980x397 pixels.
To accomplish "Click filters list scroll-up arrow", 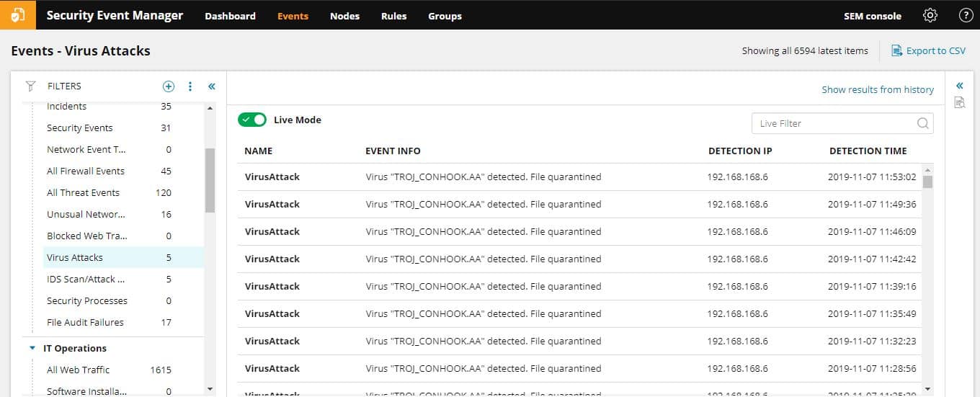I will 210,108.
